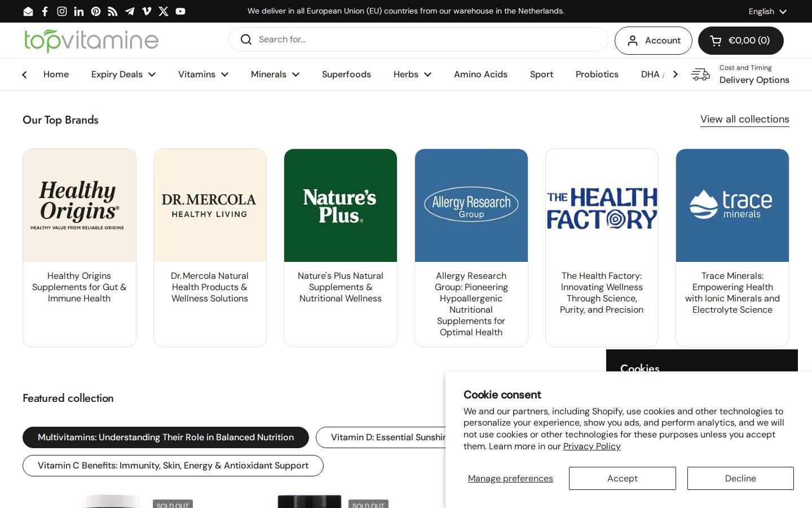
Task: Open the Probiotics menu item
Action: 597,75
